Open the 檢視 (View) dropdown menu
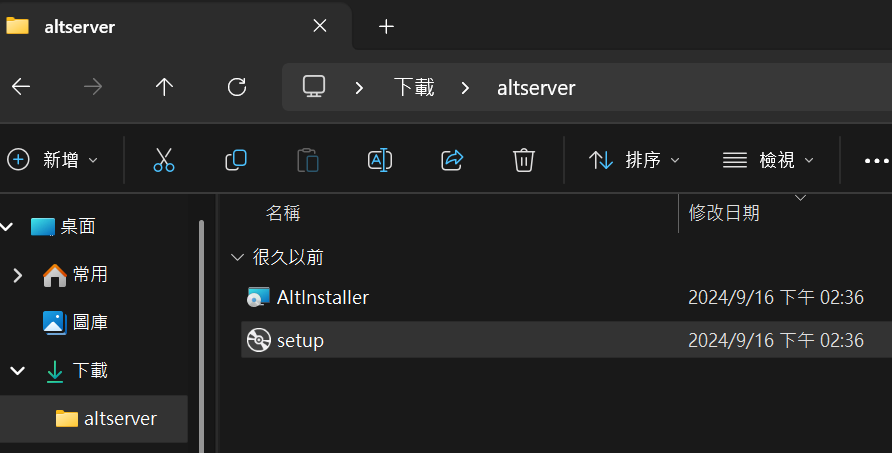This screenshot has height=453, width=892. [x=768, y=160]
